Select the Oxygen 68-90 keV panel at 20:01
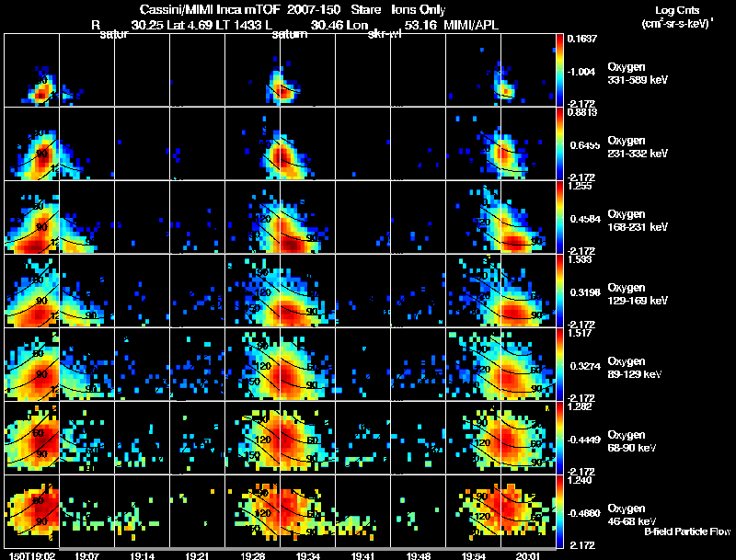The image size is (736, 560). click(x=528, y=439)
